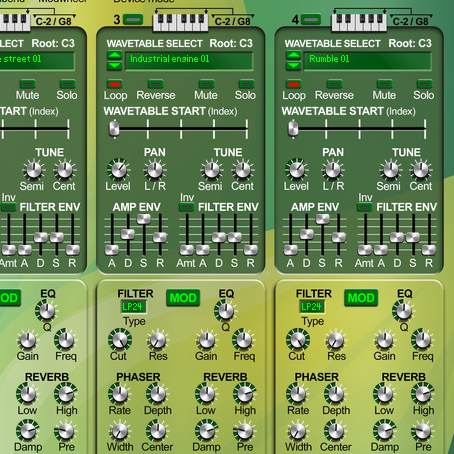Click the Pan L/R knob in layer 3
This screenshot has height=454, width=454.
pyautogui.click(x=154, y=170)
